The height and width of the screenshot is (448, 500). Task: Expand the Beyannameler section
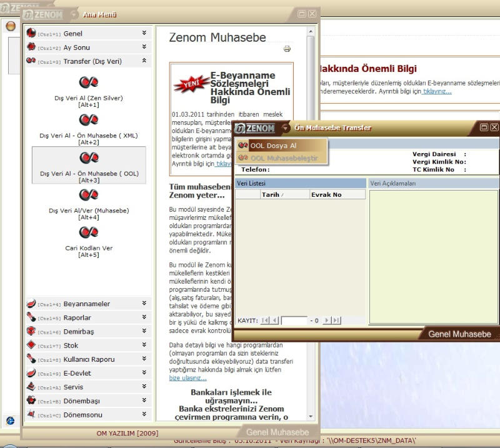tap(144, 304)
